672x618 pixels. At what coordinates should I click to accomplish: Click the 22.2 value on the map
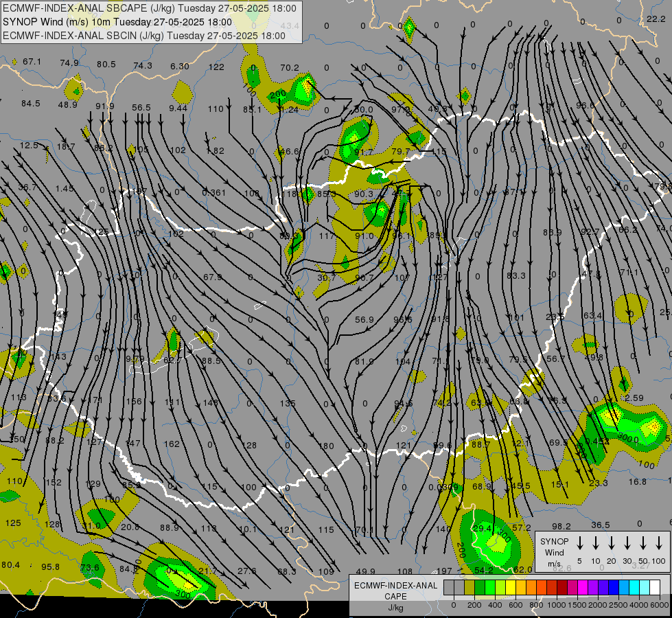656,19
